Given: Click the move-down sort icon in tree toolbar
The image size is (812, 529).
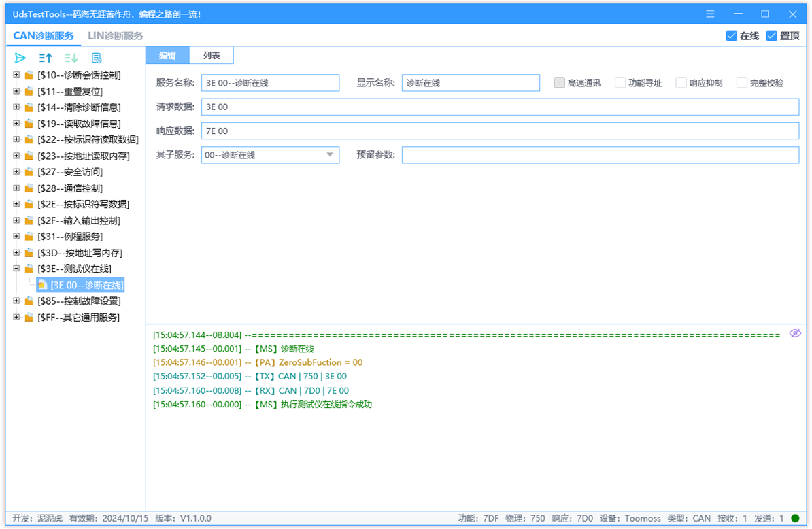Looking at the screenshot, I should pos(71,58).
